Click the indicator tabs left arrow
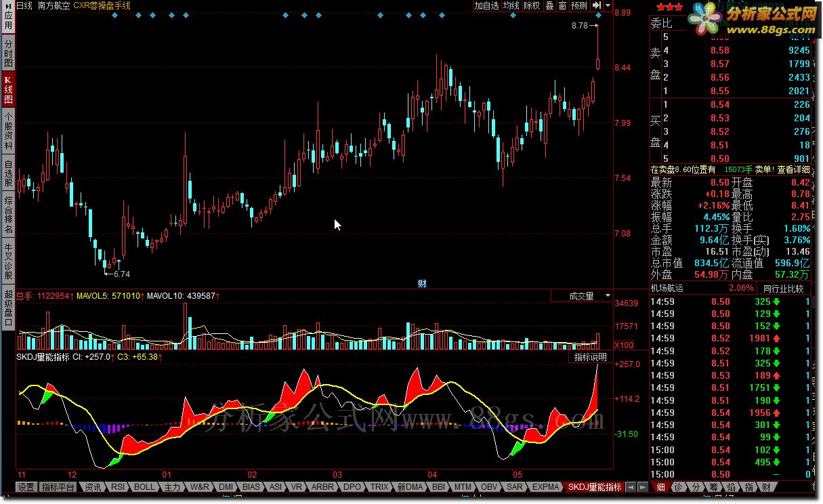 pos(630,487)
